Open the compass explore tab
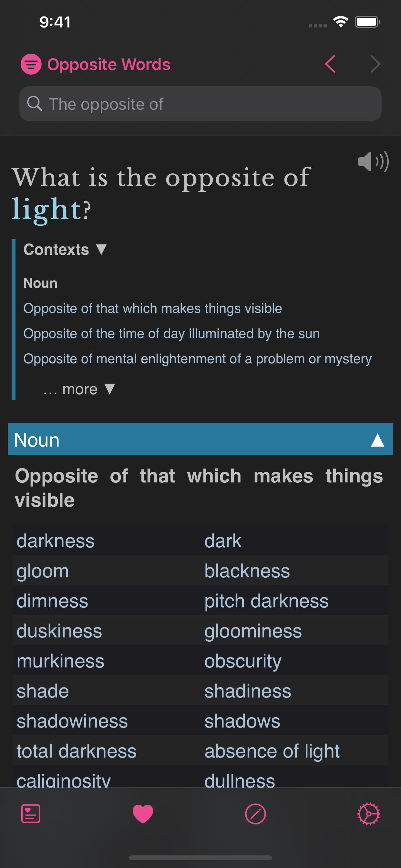This screenshot has width=401, height=868. coord(255,814)
